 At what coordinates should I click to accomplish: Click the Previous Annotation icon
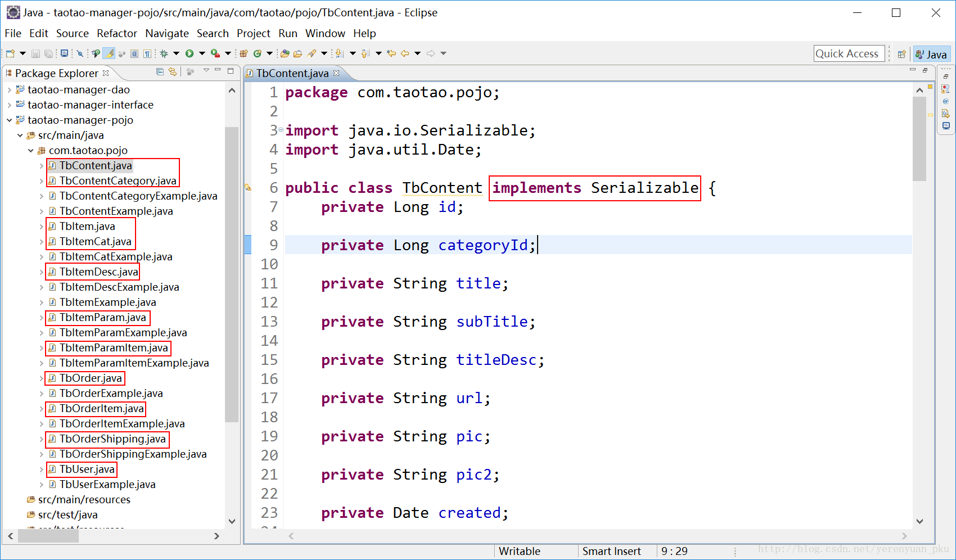(x=365, y=53)
